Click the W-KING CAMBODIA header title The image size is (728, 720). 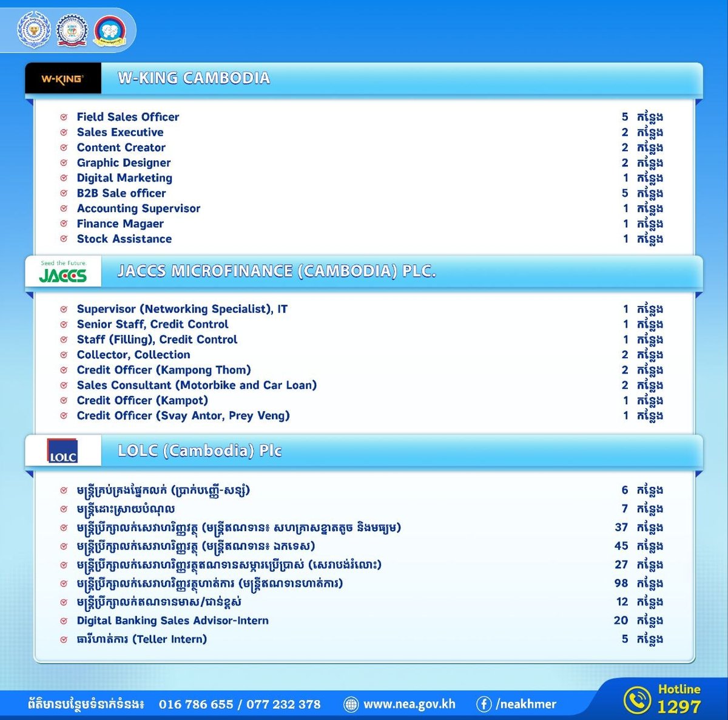point(194,78)
